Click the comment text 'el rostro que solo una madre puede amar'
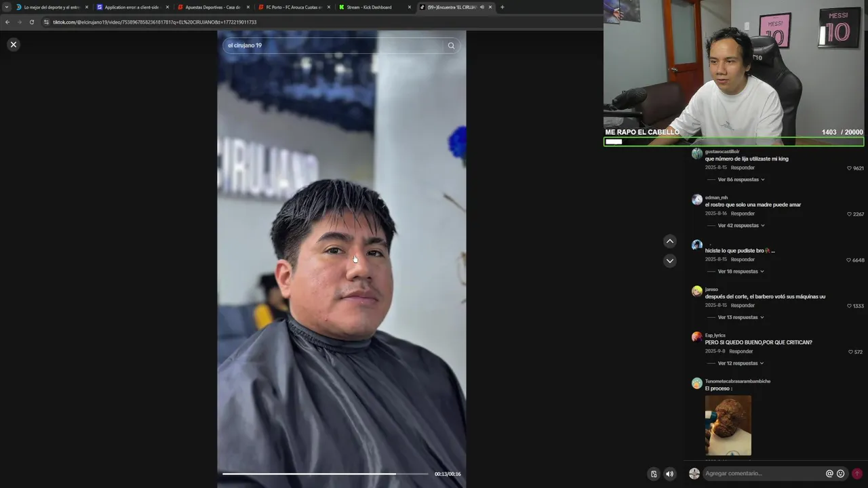Viewport: 868px width, 488px height. pos(753,205)
